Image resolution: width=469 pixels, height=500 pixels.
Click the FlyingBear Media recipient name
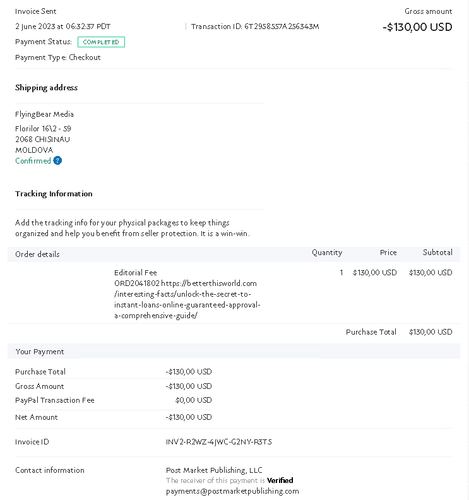(x=44, y=114)
